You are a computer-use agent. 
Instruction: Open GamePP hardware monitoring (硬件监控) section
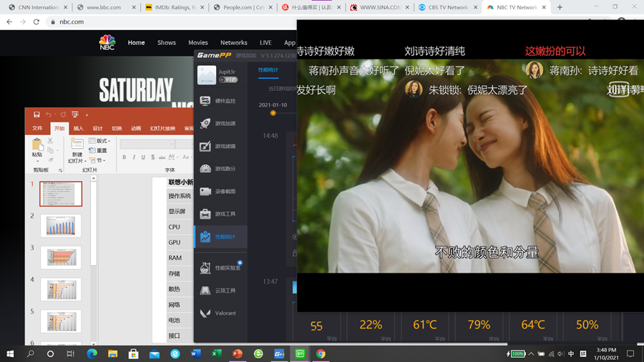click(220, 101)
